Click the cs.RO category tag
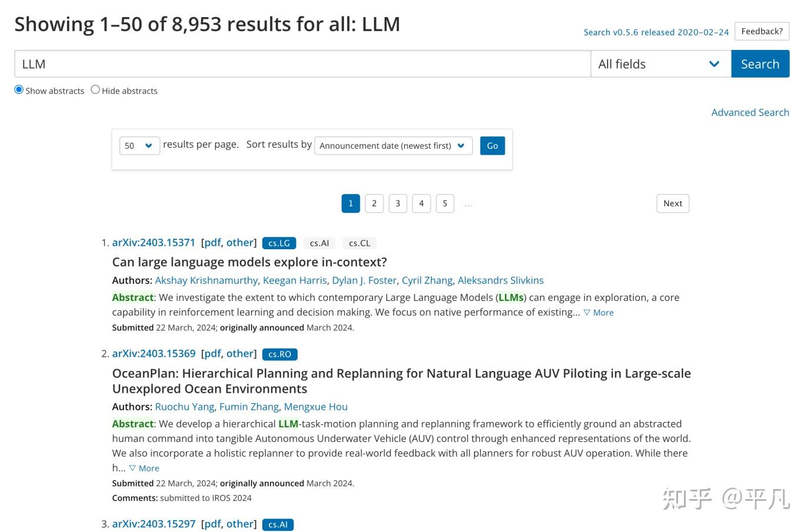Viewport: 811px width, 532px height. pos(279,354)
